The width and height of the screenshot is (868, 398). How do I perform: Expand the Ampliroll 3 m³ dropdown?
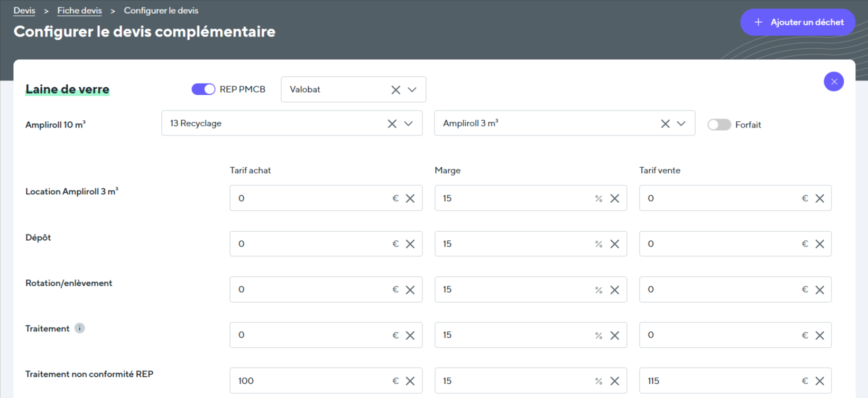click(681, 124)
